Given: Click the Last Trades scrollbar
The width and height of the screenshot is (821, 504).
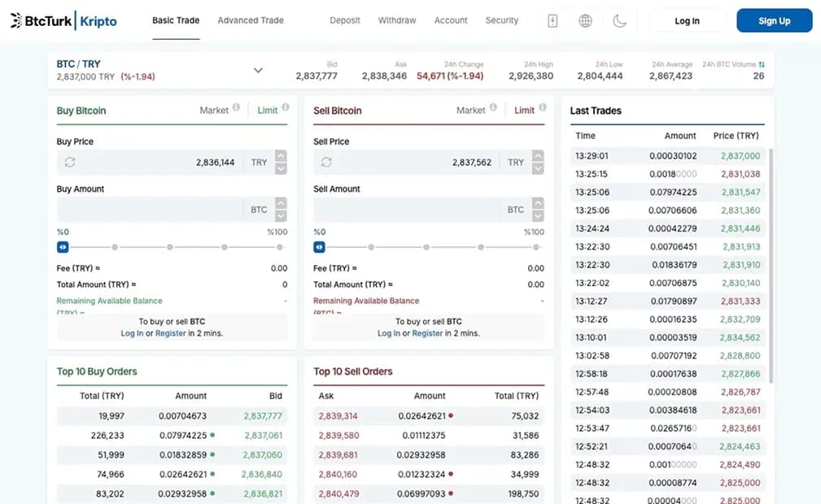Looking at the screenshot, I should point(771,265).
